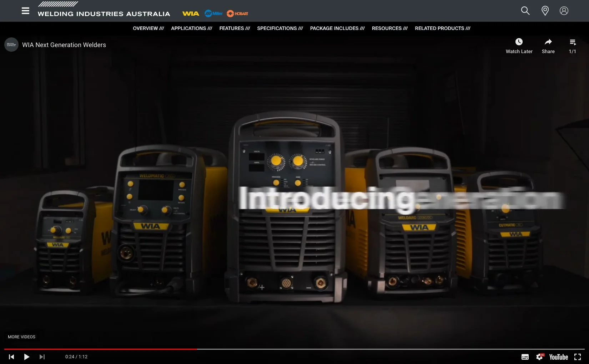Open the site search magnifier
The width and height of the screenshot is (589, 364).
525,11
